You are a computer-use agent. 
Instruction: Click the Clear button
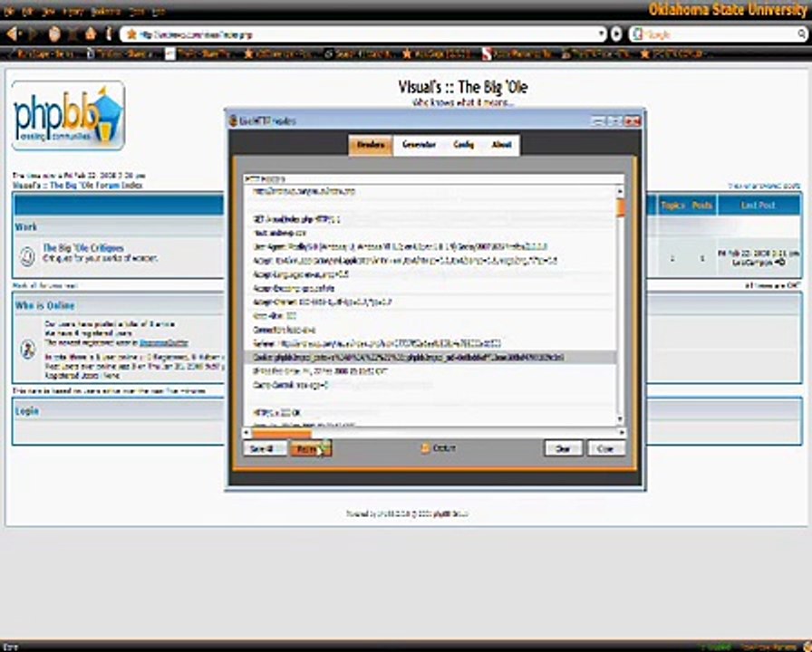[x=564, y=448]
